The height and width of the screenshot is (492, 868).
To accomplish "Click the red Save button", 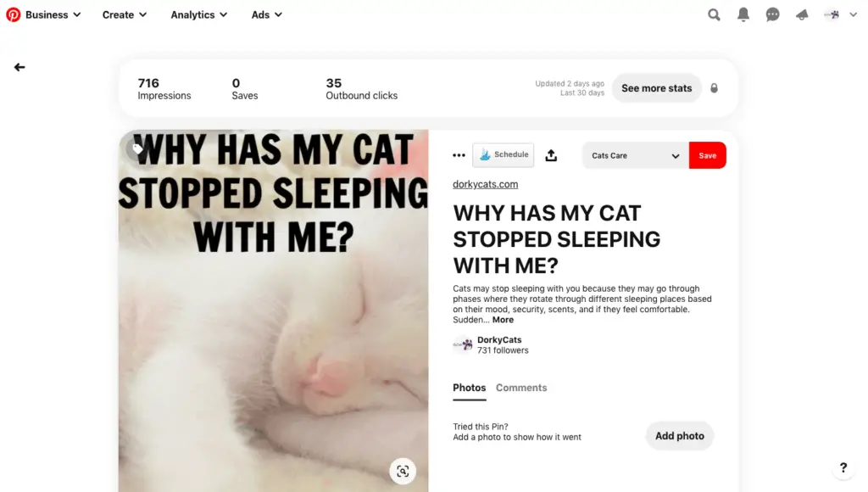I will coord(708,156).
